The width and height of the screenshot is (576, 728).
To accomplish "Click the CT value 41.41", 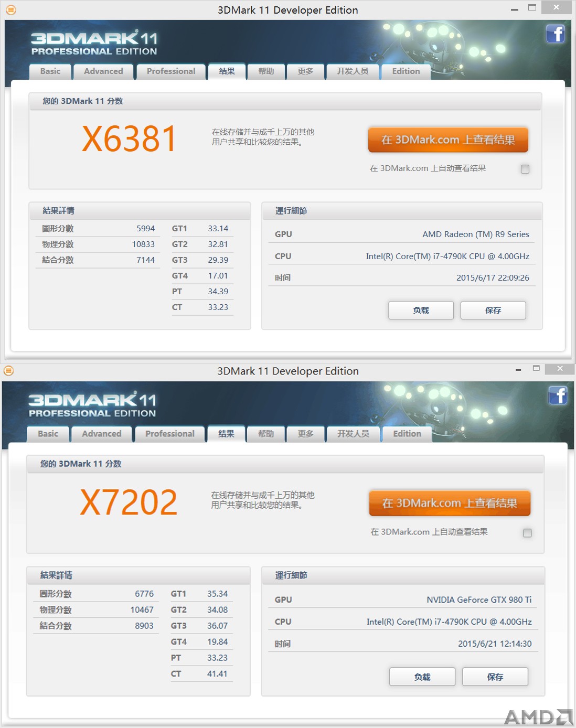I will pyautogui.click(x=217, y=674).
